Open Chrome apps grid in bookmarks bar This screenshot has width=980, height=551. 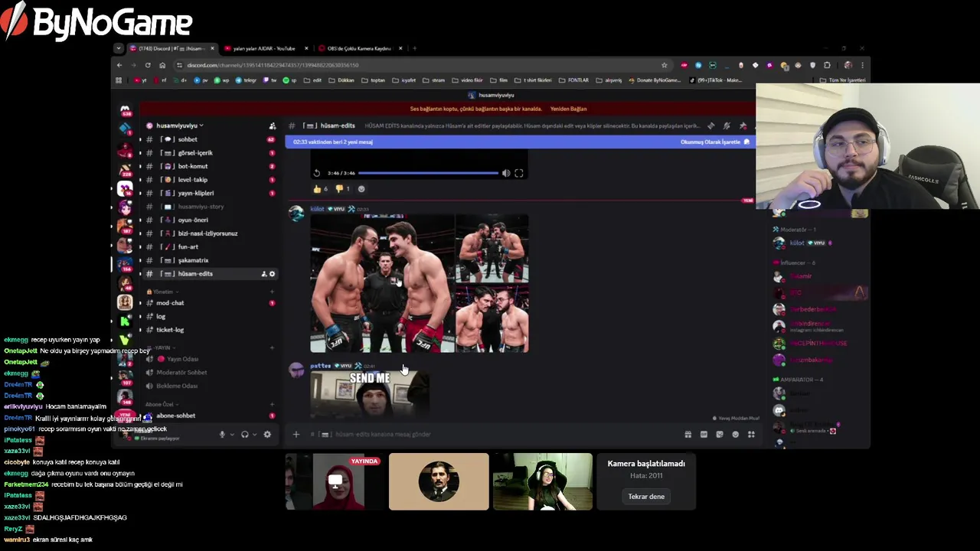[x=119, y=80]
